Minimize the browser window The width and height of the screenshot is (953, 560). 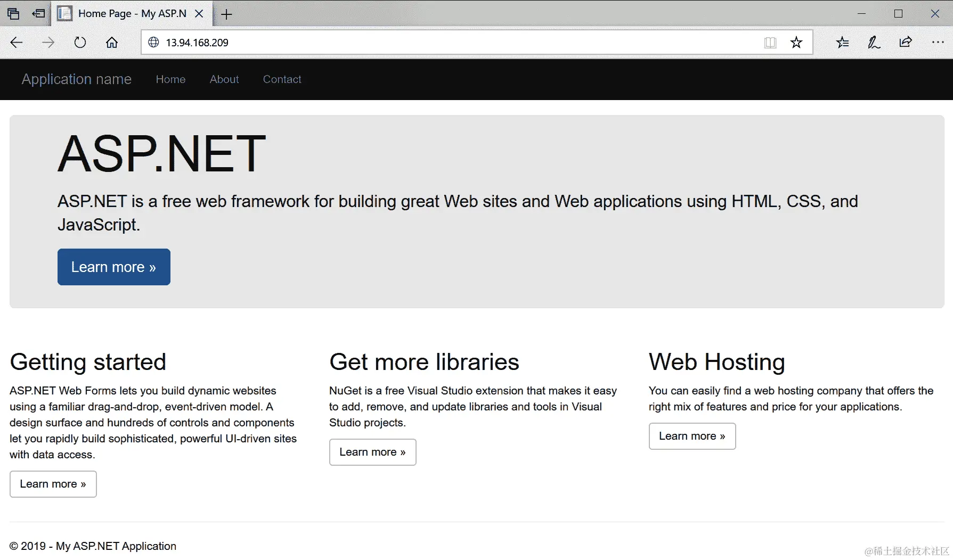coord(861,14)
